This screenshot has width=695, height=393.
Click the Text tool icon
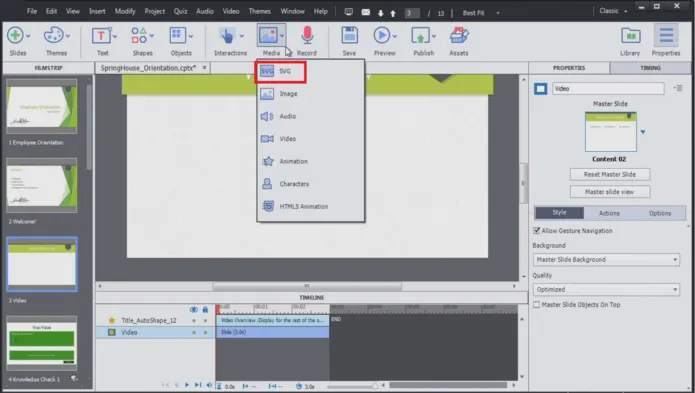coord(101,36)
